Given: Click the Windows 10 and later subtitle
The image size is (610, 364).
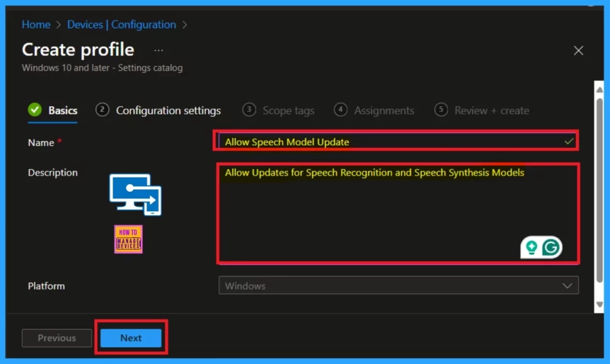Looking at the screenshot, I should [102, 68].
